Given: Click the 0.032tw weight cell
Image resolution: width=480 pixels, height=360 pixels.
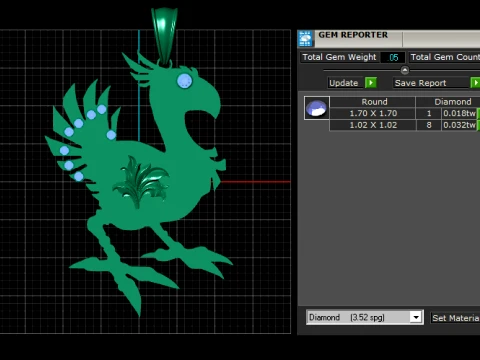Looking at the screenshot, I should pos(459,125).
